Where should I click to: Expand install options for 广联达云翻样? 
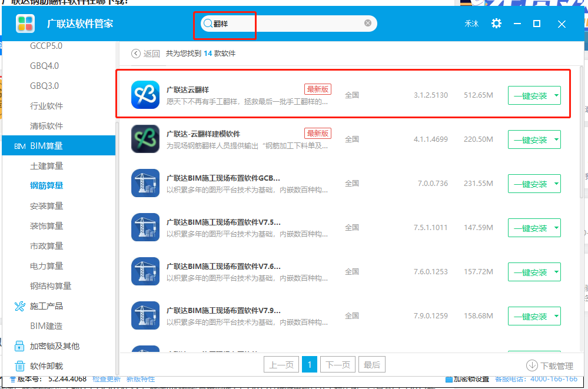tap(556, 95)
